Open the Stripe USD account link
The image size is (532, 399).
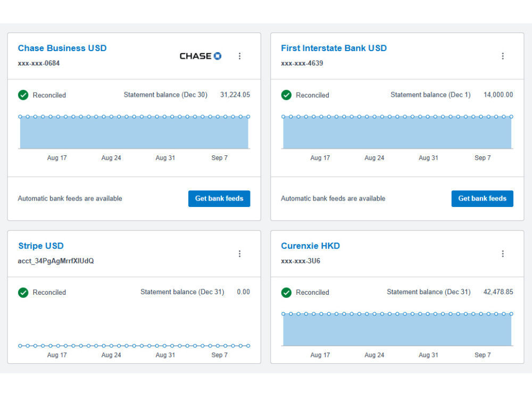point(41,246)
